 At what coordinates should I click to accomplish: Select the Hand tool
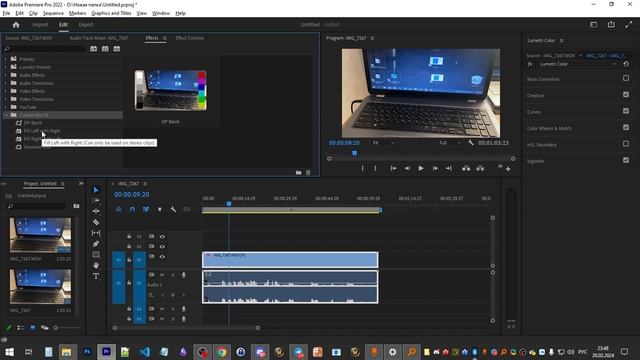coord(96,265)
